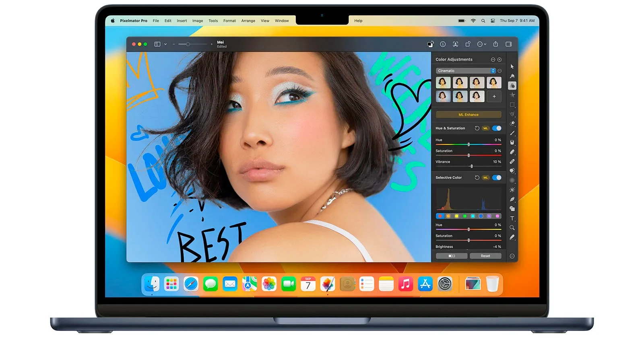
Task: Toggle ML for Hue & Saturation
Action: [x=485, y=128]
